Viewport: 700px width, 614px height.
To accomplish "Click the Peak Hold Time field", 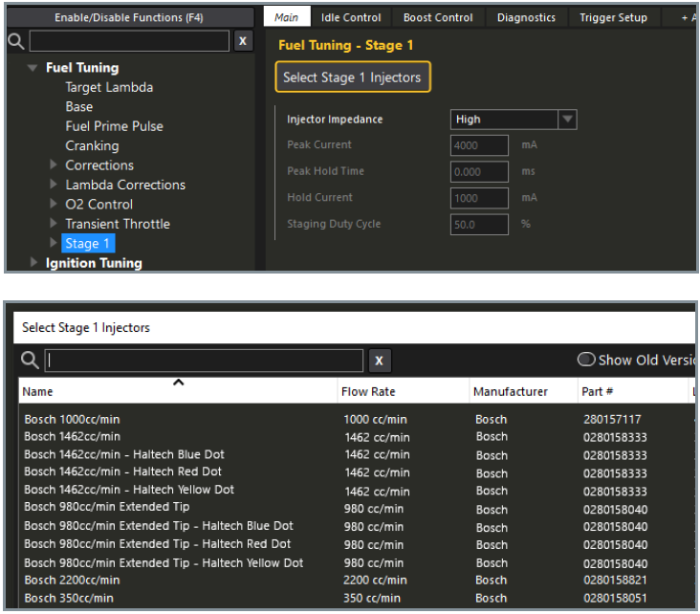I will [x=479, y=171].
